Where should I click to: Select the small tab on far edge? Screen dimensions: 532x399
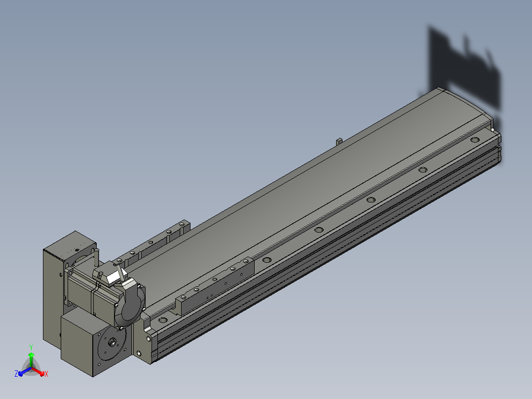[339, 141]
